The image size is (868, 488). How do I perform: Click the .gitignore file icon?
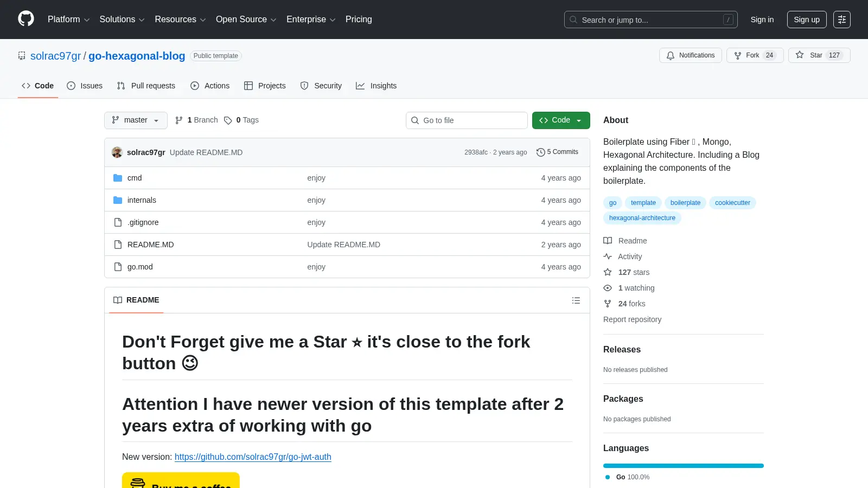tap(118, 222)
